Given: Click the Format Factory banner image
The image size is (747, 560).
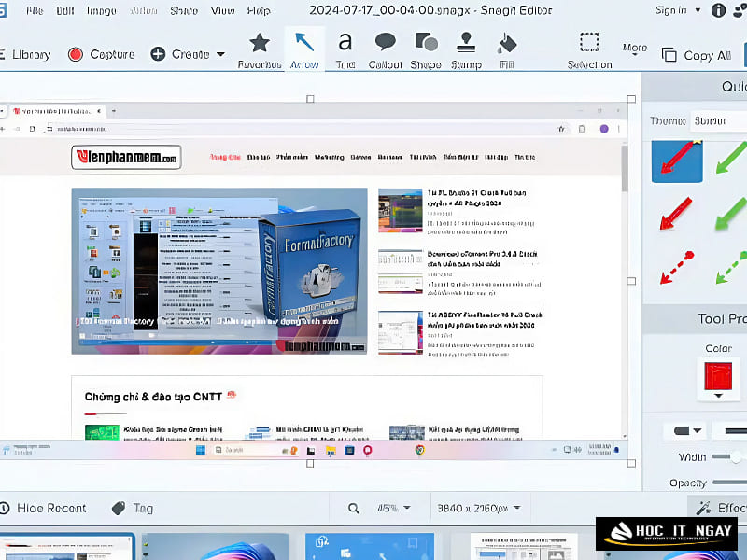Looking at the screenshot, I should coord(219,271).
